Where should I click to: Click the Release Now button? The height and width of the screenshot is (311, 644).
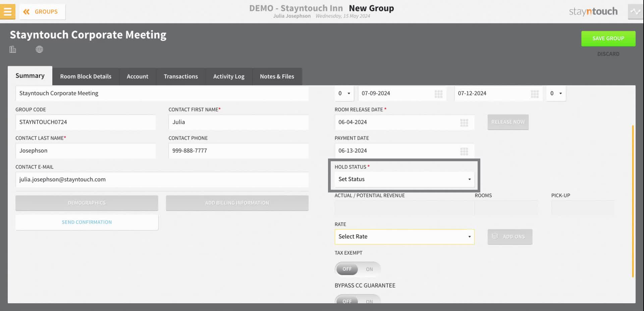pyautogui.click(x=508, y=122)
